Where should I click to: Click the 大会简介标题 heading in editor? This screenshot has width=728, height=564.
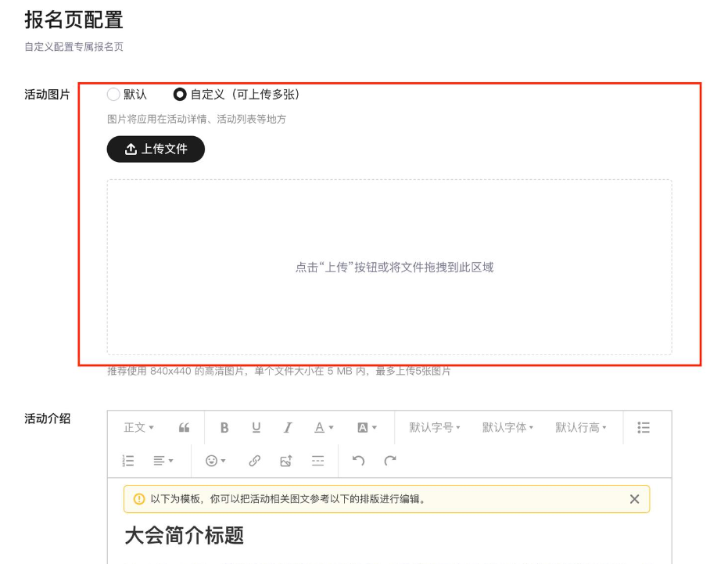click(185, 535)
